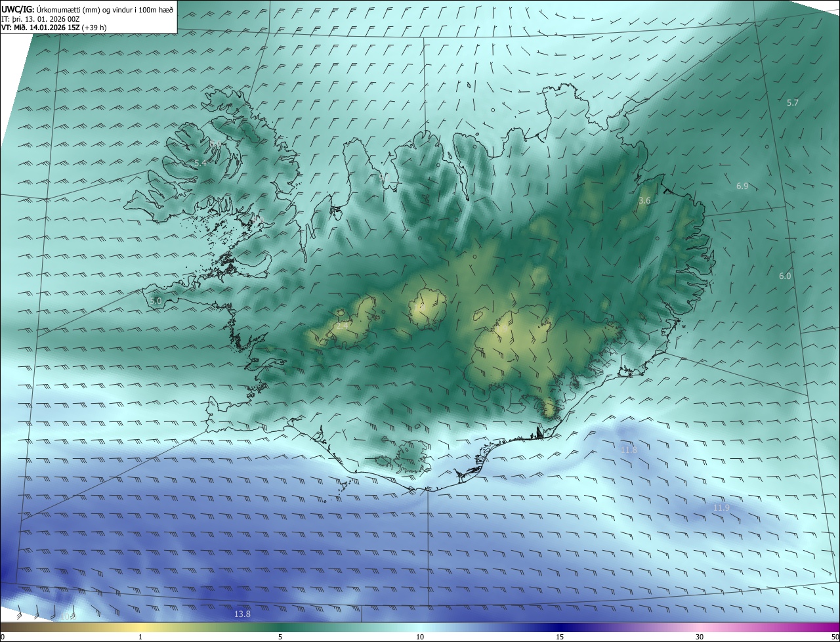
Task: Select the 6.0 value off the east coast
Action: [x=785, y=276]
